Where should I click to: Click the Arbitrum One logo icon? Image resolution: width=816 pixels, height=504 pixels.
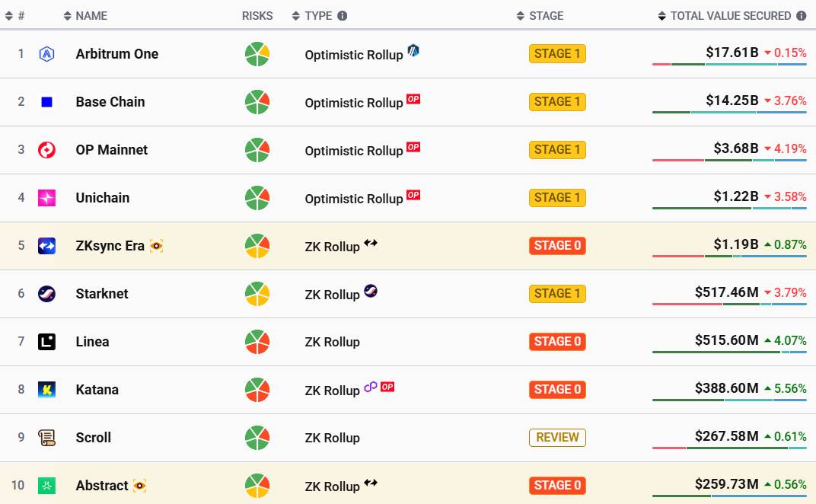click(x=47, y=53)
